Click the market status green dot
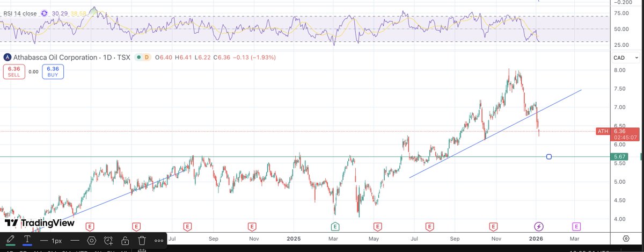The width and height of the screenshot is (644, 252). 138,57
